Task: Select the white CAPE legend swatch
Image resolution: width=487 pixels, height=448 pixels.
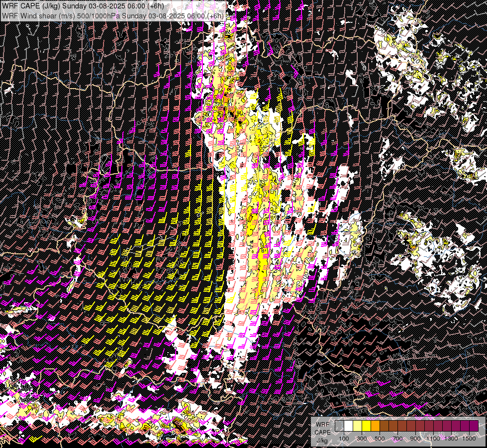Action: coord(349,426)
